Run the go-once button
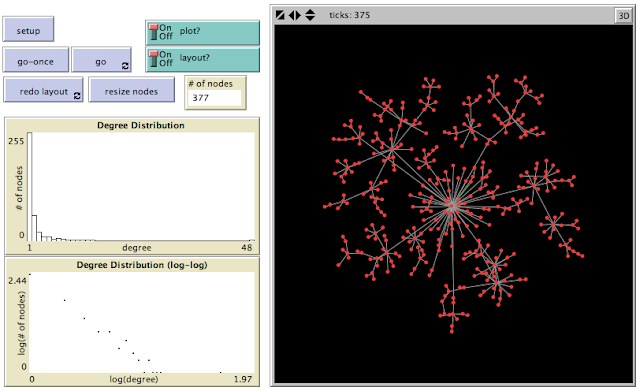Screen dimensions: 640x391 pos(36,60)
